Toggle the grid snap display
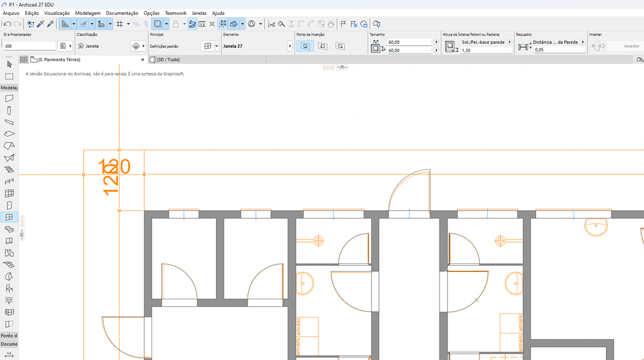644x360 pixels. point(119,24)
